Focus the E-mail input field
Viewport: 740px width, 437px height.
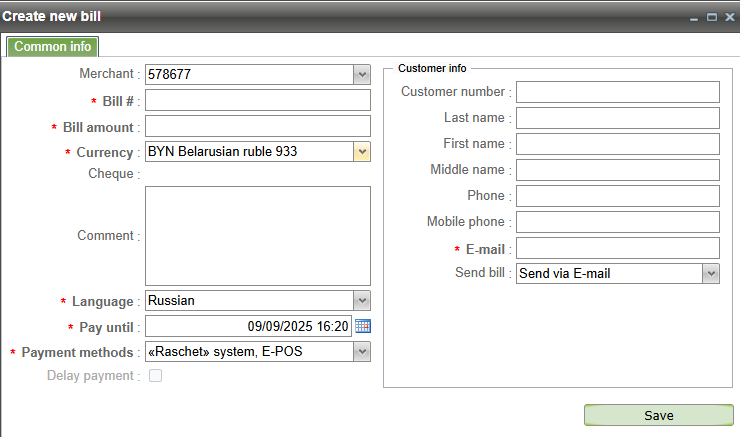click(x=617, y=248)
